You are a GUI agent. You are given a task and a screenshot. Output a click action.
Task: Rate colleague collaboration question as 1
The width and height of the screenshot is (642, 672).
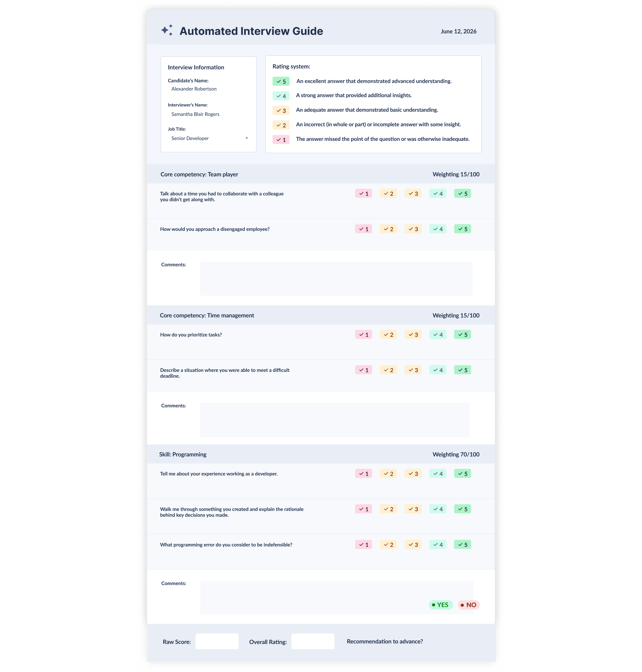pyautogui.click(x=363, y=194)
